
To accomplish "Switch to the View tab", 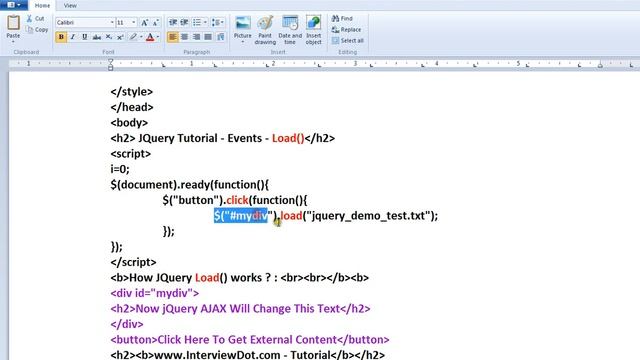I will tap(70, 6).
